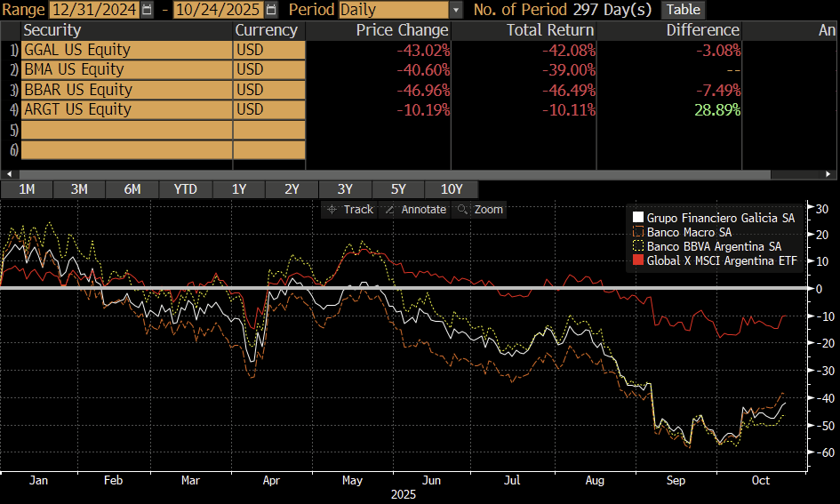Switch chart range to 1Y
The image size is (840, 504).
239,189
